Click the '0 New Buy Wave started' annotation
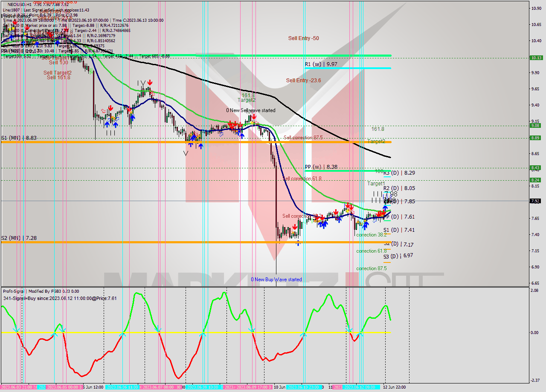Screen dimensions: 546x392 (276, 280)
